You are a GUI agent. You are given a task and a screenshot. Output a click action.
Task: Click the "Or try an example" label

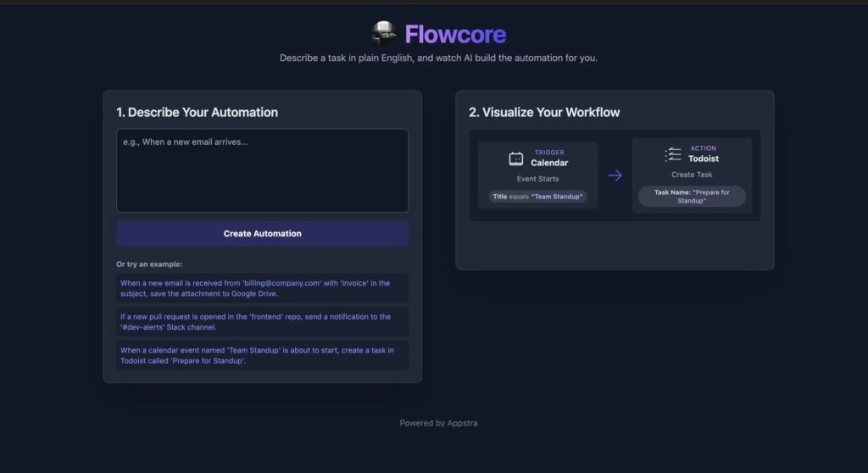(x=149, y=264)
